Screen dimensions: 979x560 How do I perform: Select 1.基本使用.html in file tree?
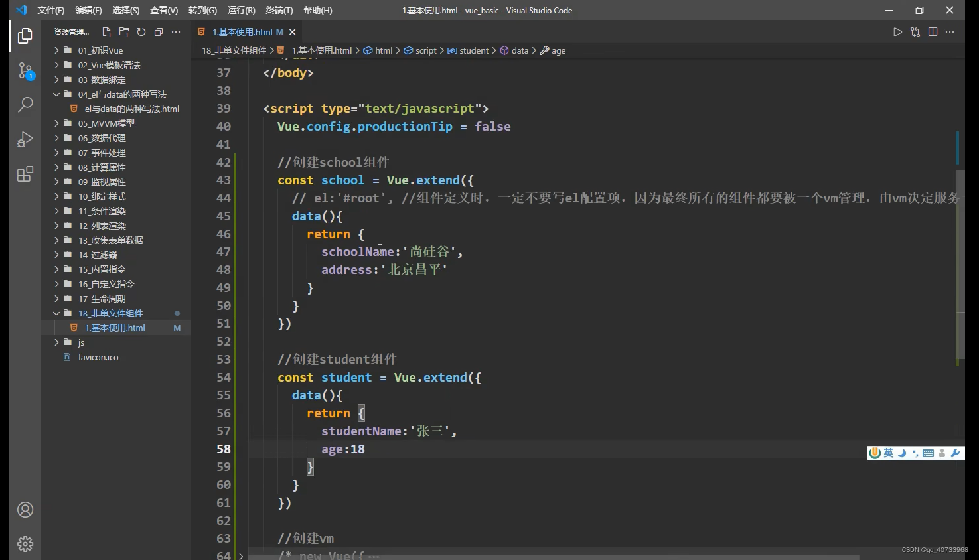[x=116, y=328]
